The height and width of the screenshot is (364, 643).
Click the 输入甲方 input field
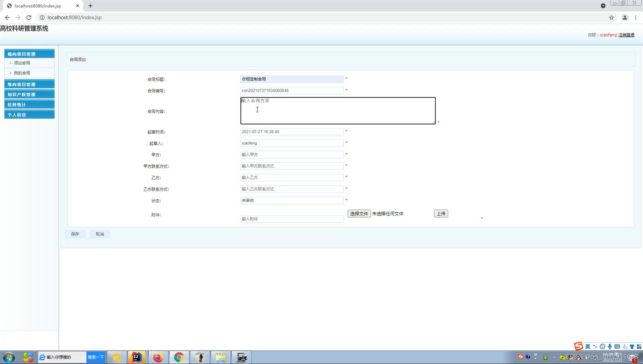[x=292, y=155]
